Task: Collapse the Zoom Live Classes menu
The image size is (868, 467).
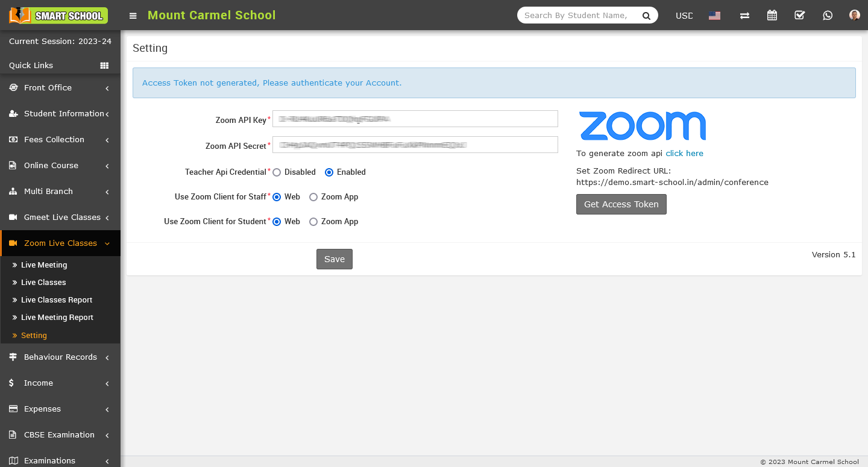Action: 60,243
